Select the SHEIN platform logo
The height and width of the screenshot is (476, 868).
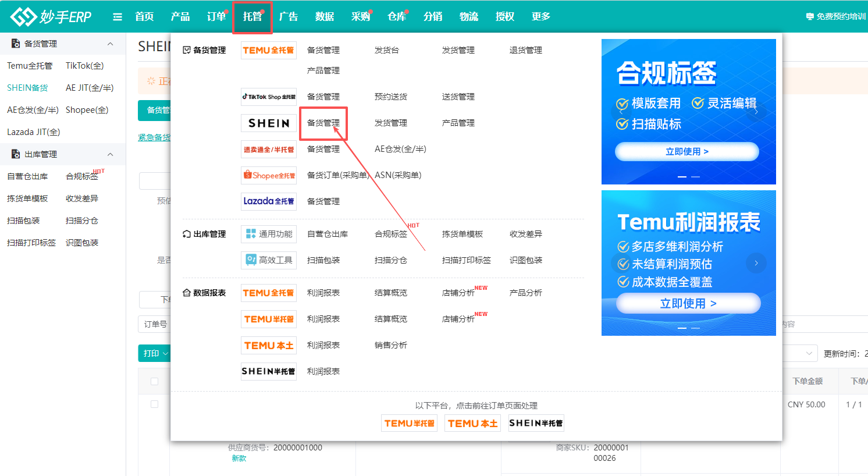(x=268, y=123)
